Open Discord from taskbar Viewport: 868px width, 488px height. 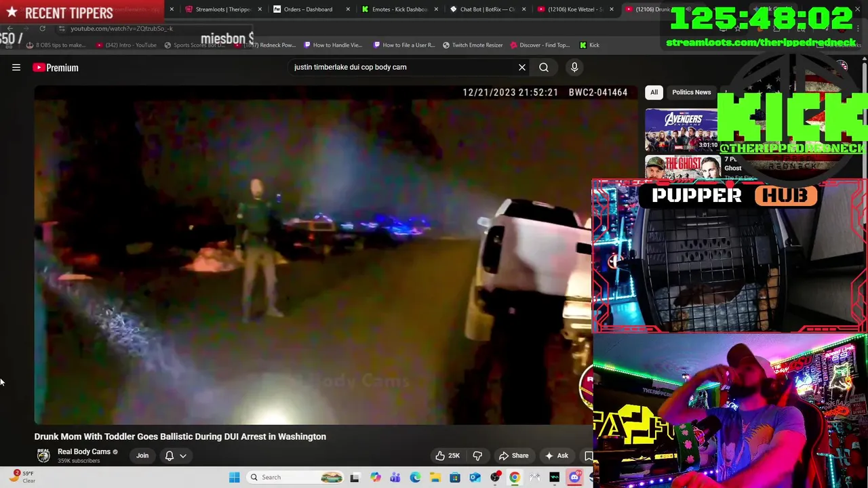coord(574,477)
